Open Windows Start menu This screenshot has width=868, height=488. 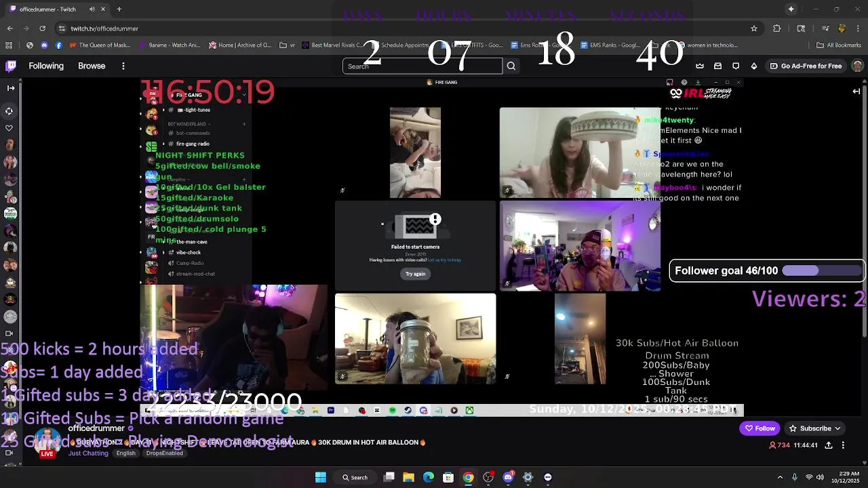pos(321,477)
